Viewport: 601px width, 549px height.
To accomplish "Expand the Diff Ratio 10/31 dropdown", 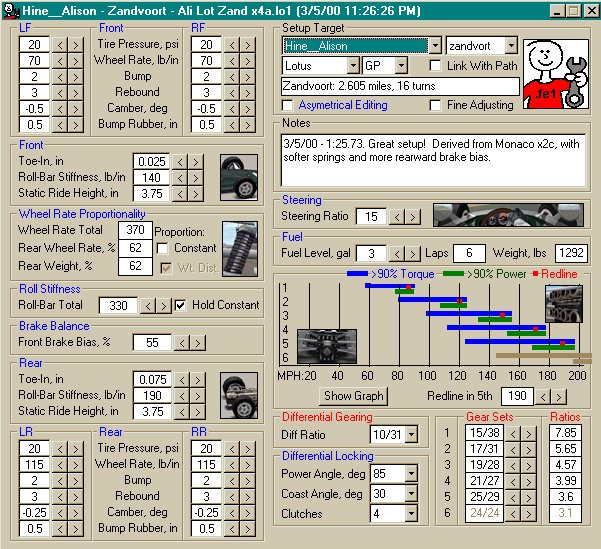I will tap(410, 434).
